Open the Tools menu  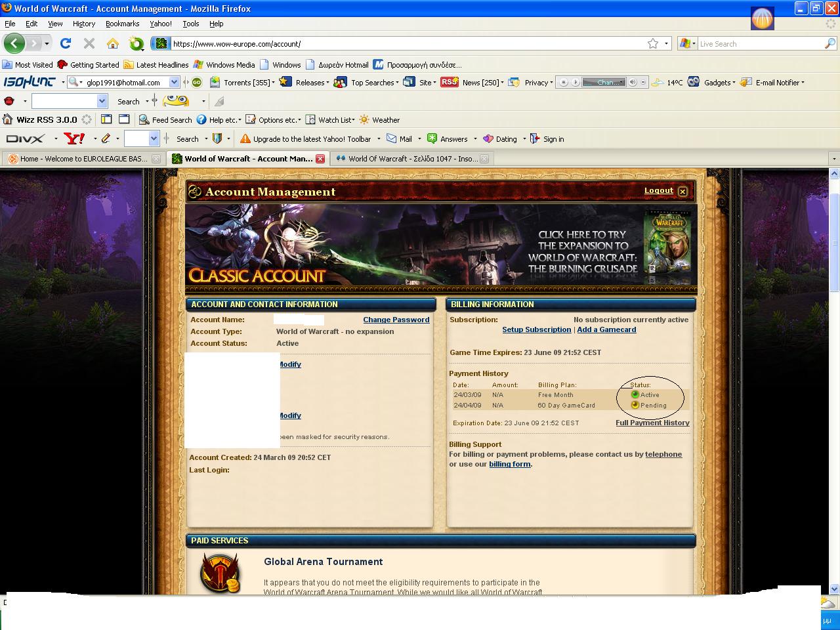tap(191, 23)
